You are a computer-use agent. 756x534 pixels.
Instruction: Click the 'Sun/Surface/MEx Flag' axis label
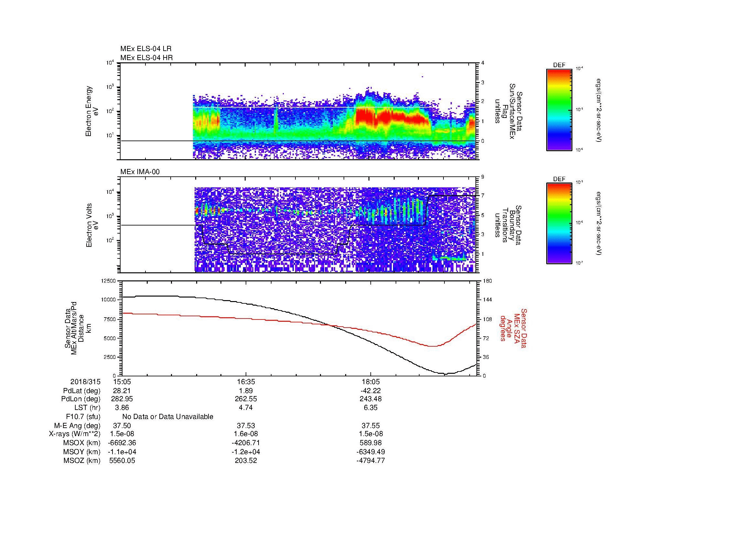[508, 111]
